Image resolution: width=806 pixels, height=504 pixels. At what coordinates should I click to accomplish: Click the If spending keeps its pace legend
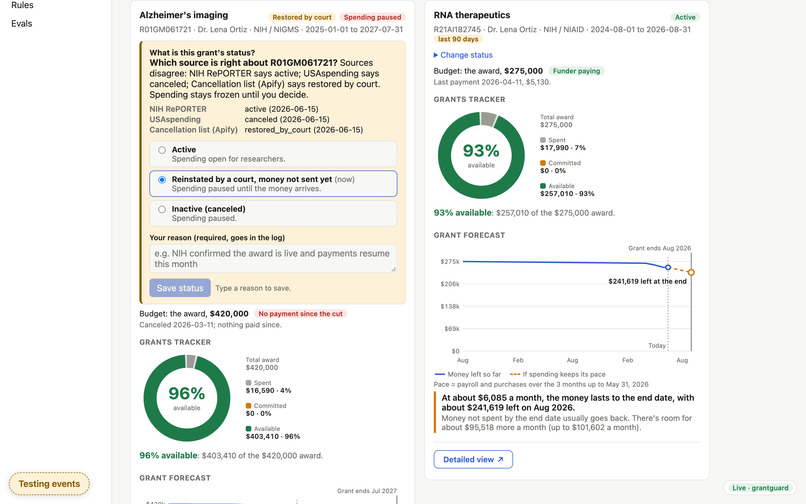point(557,374)
